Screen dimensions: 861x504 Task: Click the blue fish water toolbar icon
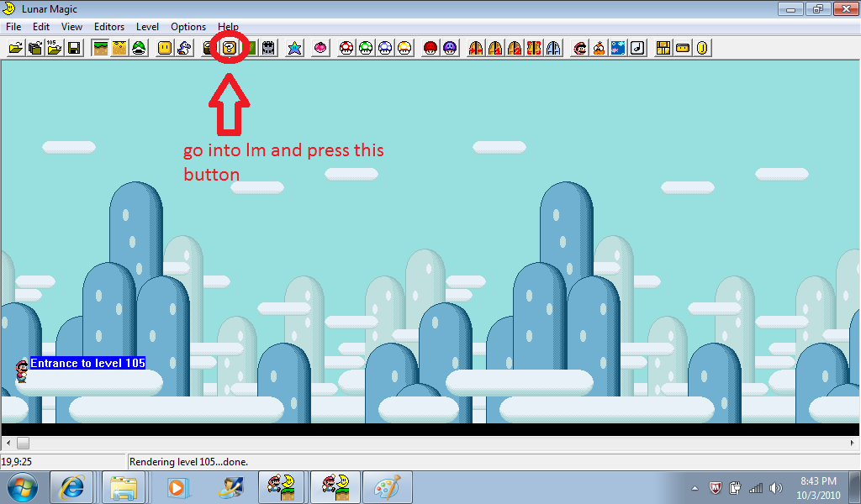click(618, 48)
